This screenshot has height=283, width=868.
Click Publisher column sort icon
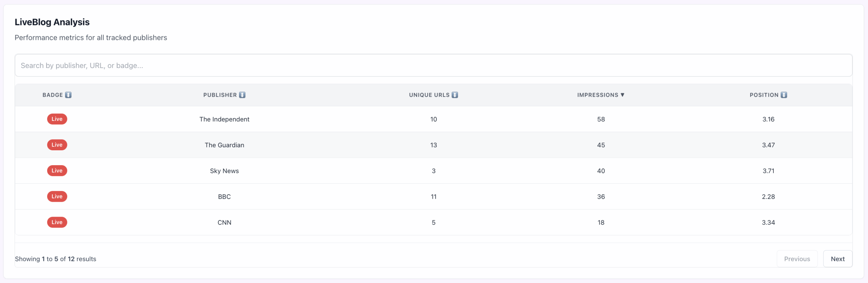(x=242, y=95)
